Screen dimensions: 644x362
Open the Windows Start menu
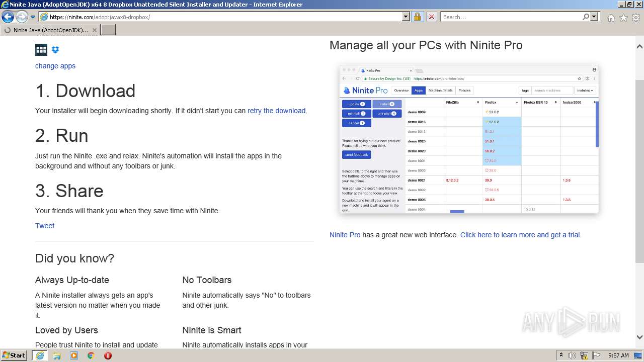(14, 355)
